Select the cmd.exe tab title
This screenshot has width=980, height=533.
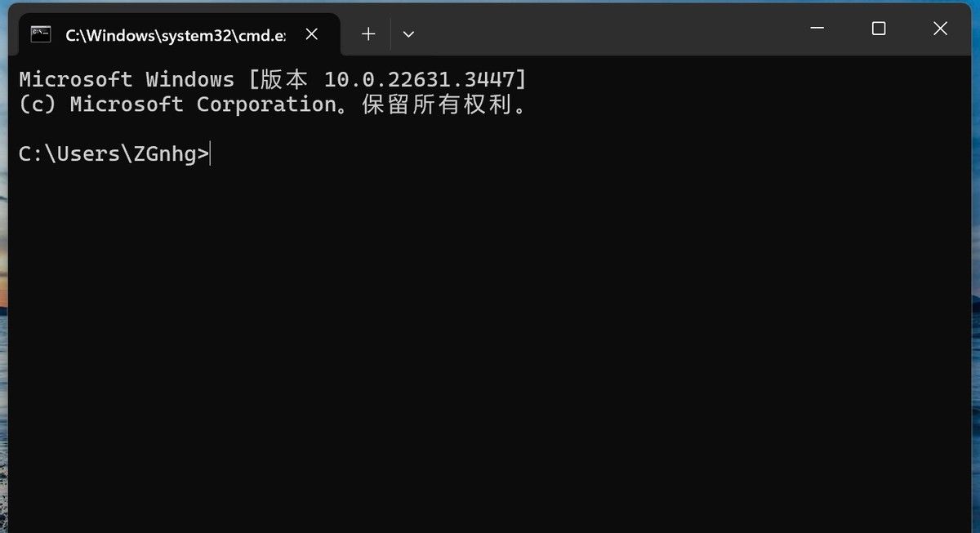175,35
